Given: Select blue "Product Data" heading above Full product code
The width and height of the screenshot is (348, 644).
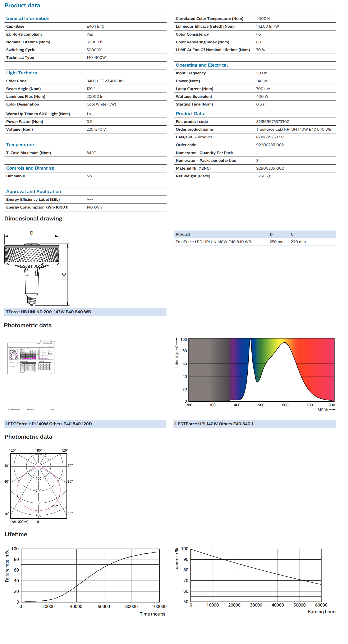Looking at the screenshot, I should [190, 114].
